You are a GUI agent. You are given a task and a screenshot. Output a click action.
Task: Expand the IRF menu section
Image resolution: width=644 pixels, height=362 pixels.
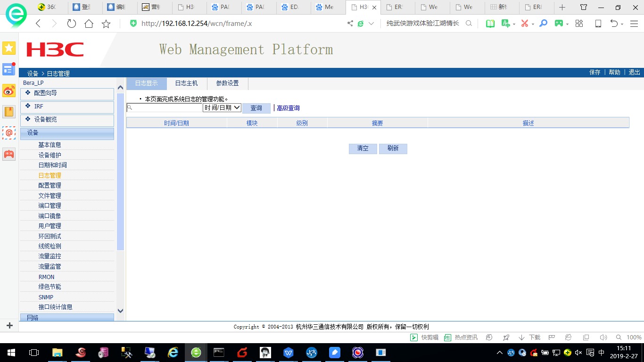67,107
